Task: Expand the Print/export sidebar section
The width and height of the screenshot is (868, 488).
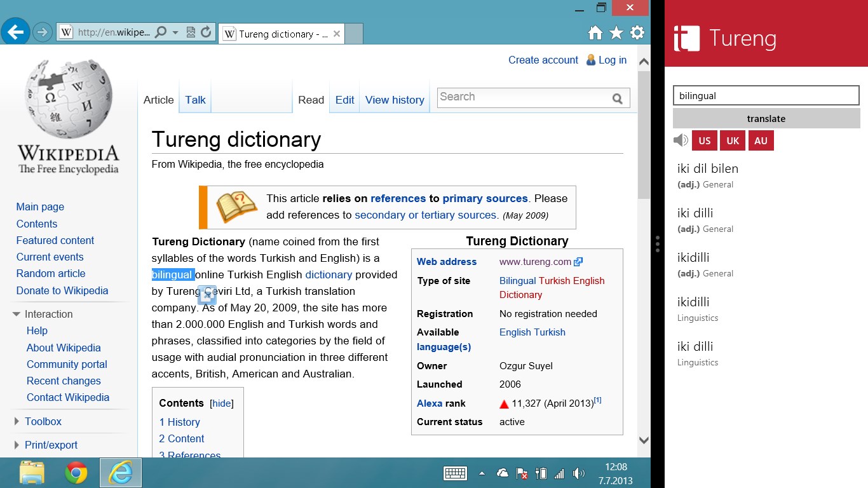Action: tap(51, 445)
